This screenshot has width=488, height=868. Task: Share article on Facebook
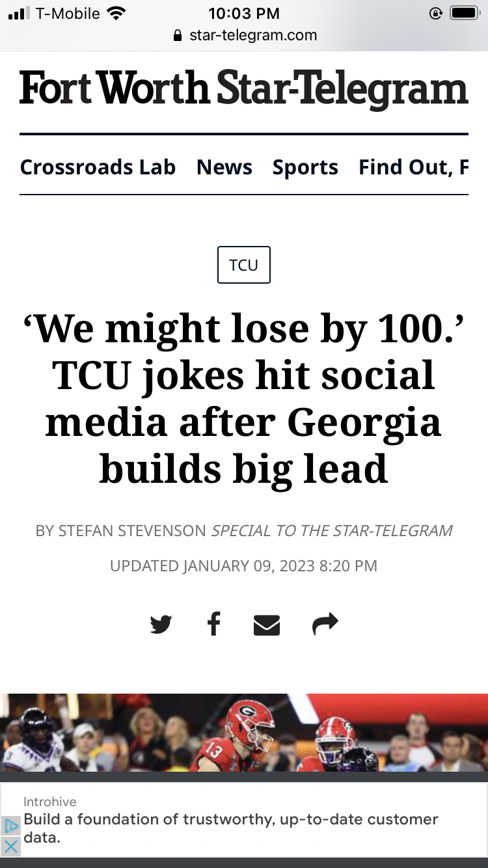point(213,623)
